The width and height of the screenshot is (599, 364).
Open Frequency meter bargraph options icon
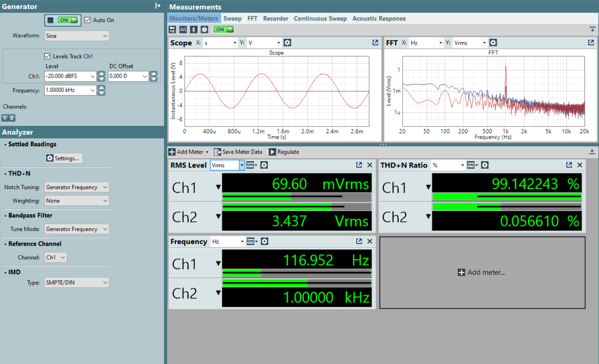click(252, 241)
